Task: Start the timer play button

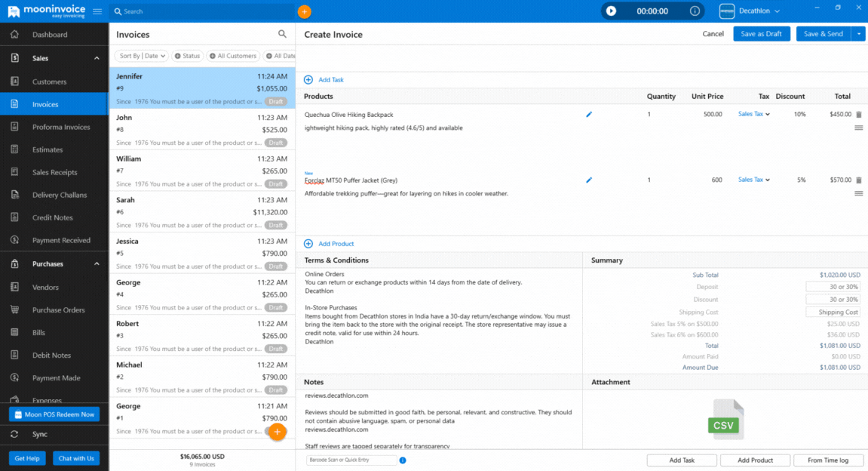Action: 611,11
